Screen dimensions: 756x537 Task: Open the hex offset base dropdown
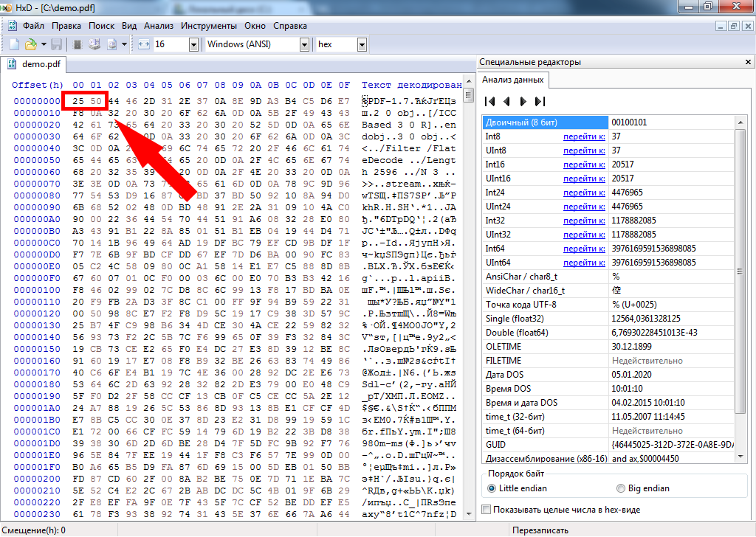point(362,44)
